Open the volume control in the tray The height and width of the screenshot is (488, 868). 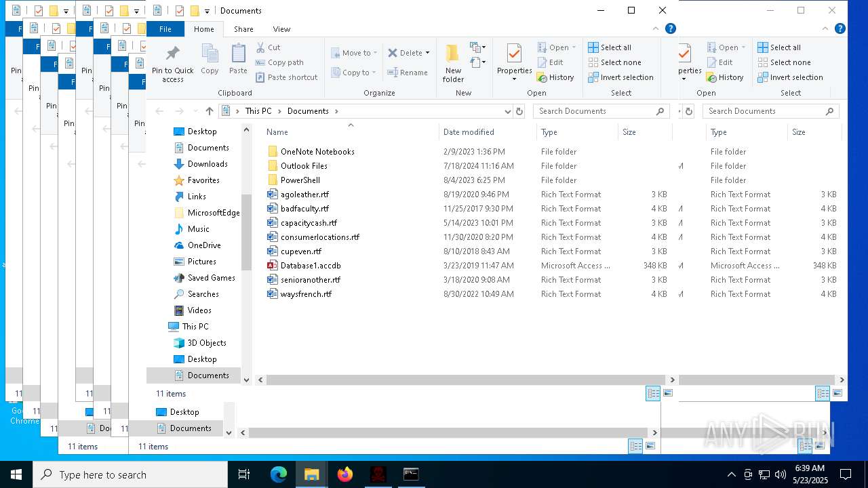pyautogui.click(x=781, y=474)
